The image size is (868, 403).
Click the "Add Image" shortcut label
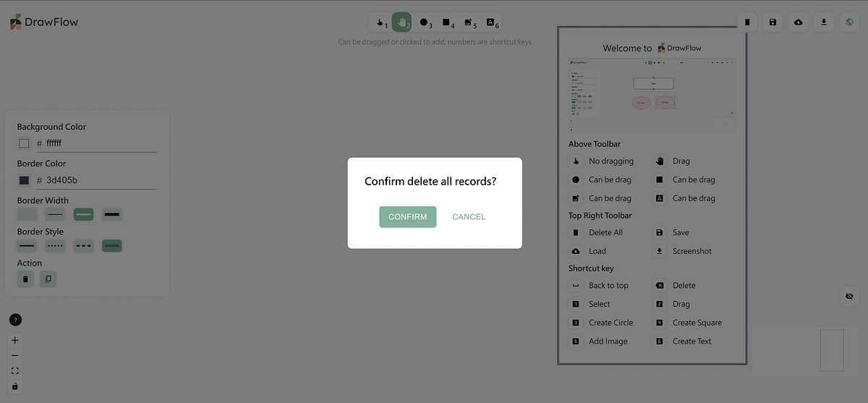pos(608,342)
